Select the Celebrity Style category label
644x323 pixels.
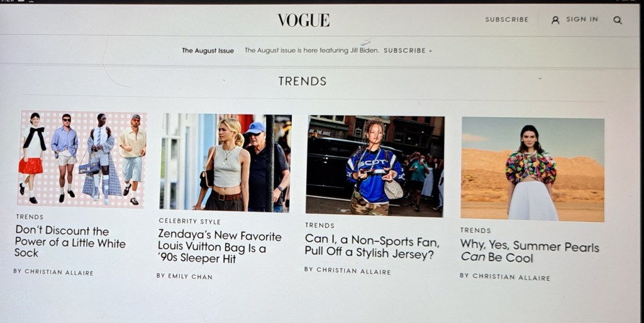click(190, 221)
